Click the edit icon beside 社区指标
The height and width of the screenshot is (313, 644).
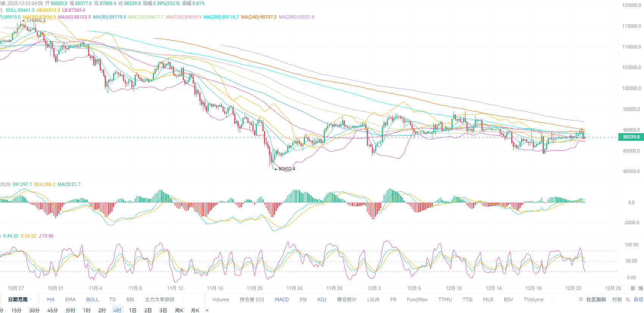pos(581,299)
